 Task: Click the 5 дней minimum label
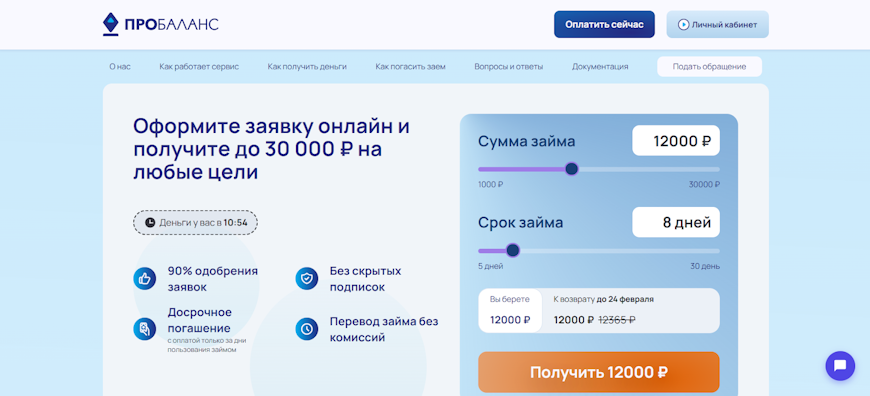pos(490,266)
